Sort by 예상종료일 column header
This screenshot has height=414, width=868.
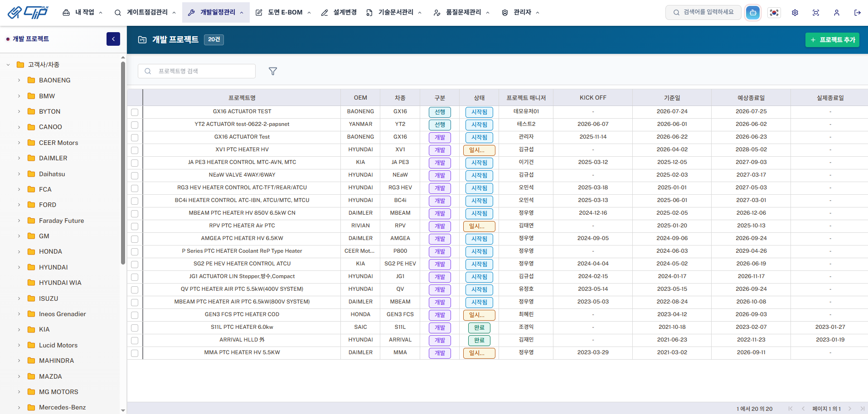point(751,98)
